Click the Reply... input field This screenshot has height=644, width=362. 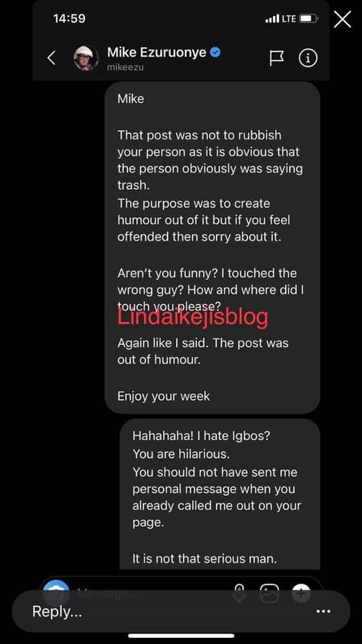181,612
